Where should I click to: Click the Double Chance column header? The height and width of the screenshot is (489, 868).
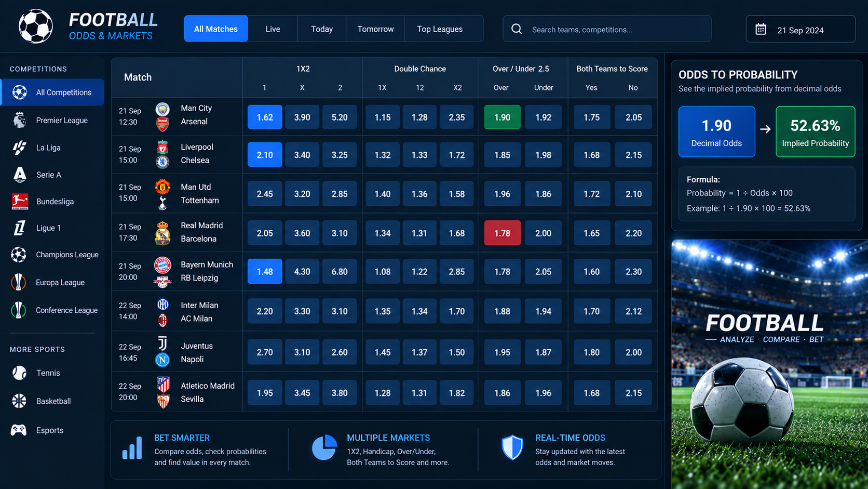420,69
